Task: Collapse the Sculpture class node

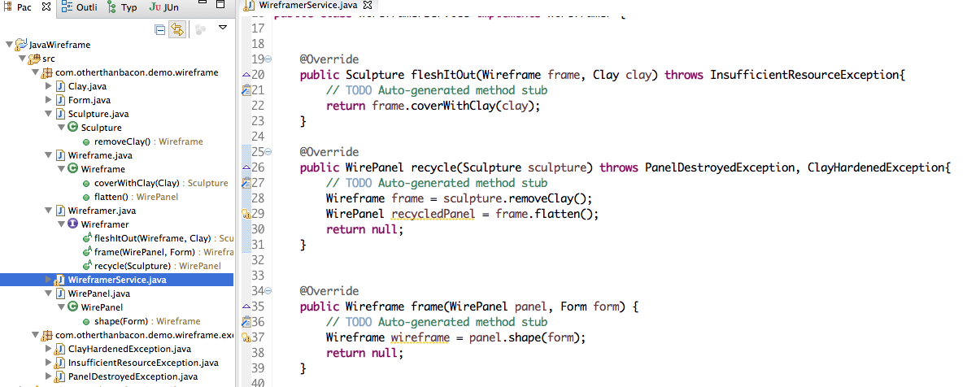Action: (61, 128)
